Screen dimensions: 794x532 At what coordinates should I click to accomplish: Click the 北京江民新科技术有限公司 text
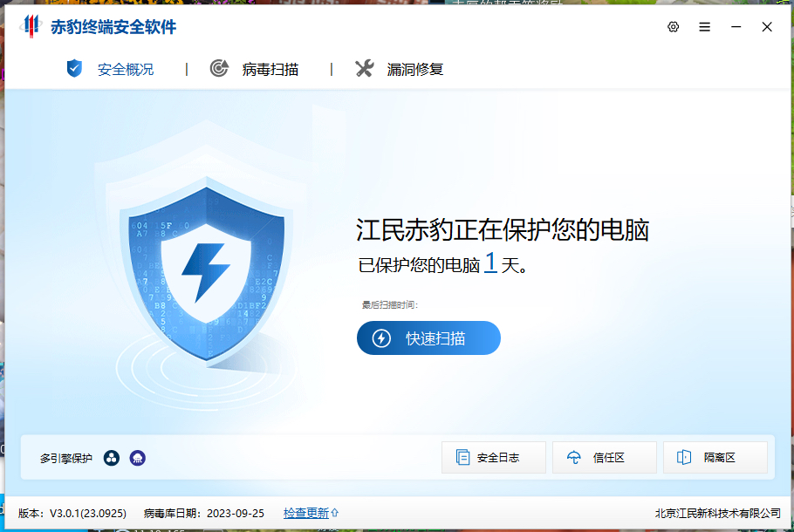pos(717,514)
